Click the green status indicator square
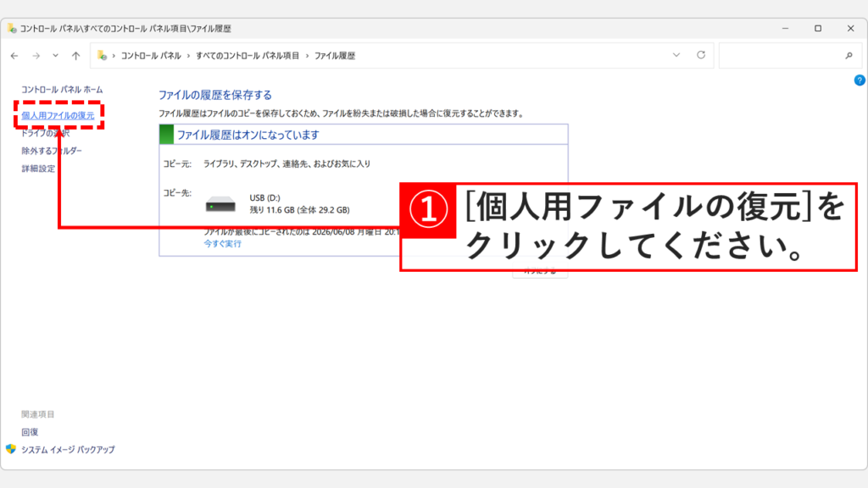Screen dimensions: 868x488 (167, 135)
